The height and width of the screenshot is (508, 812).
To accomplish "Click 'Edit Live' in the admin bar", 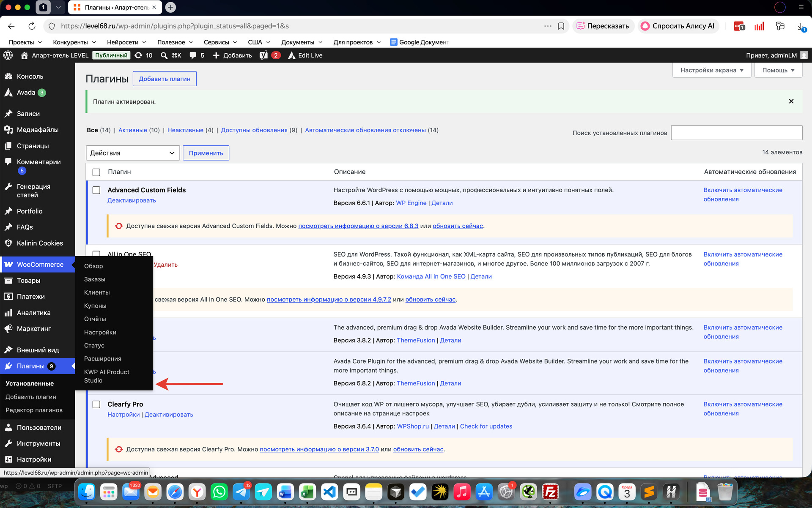I will (305, 55).
